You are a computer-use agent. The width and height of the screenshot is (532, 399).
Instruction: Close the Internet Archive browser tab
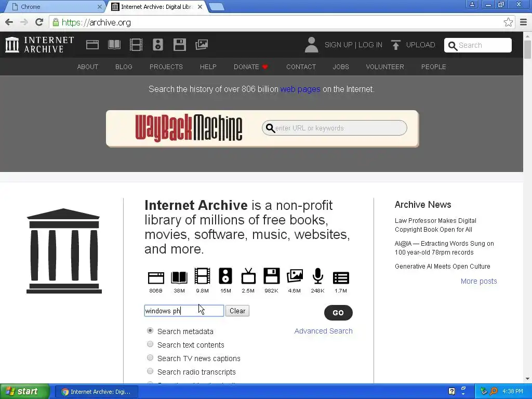200,7
